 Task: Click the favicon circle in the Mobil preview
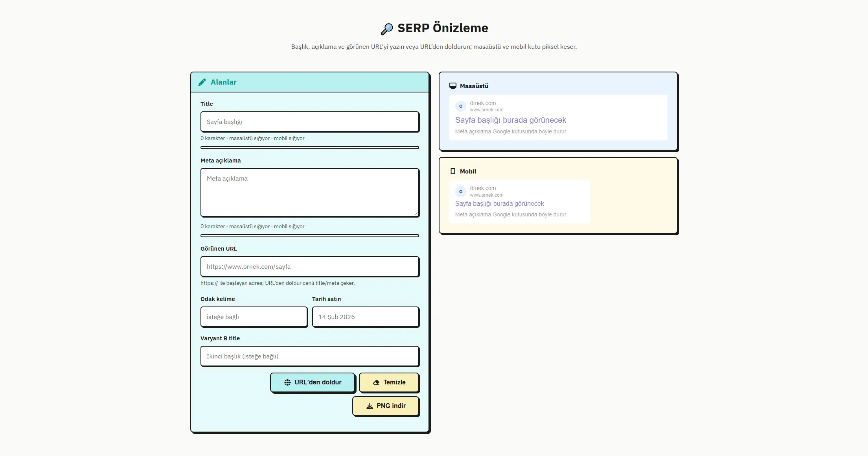pos(461,192)
